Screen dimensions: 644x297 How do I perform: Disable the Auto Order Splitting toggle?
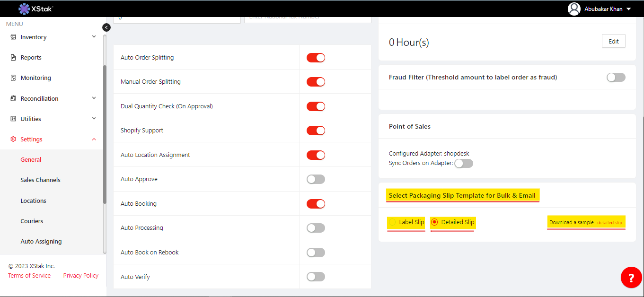tap(316, 58)
